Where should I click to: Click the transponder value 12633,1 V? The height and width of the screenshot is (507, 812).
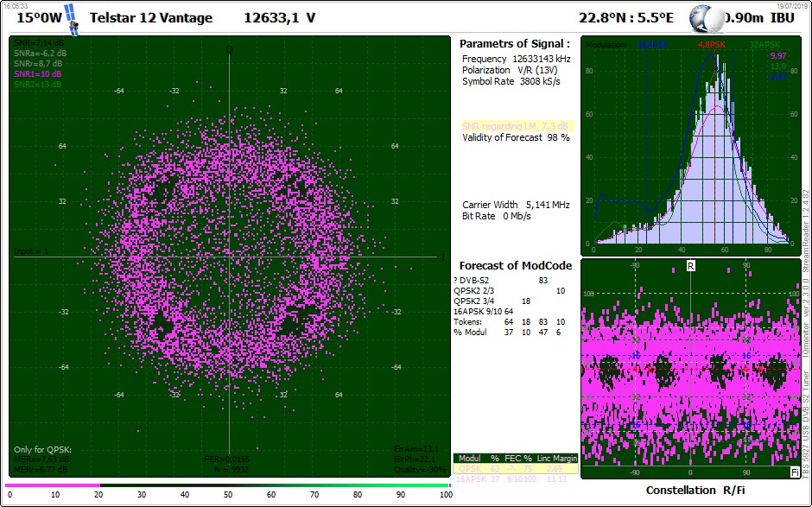click(280, 18)
